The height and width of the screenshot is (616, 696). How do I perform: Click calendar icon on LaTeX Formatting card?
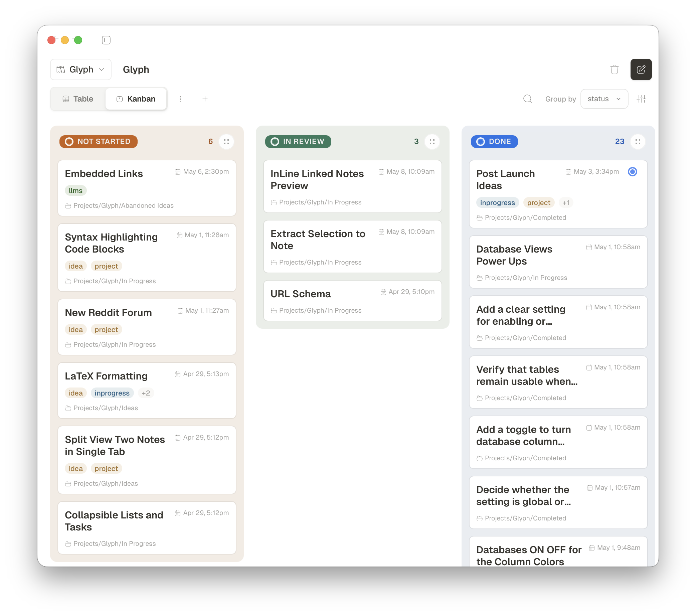point(177,374)
